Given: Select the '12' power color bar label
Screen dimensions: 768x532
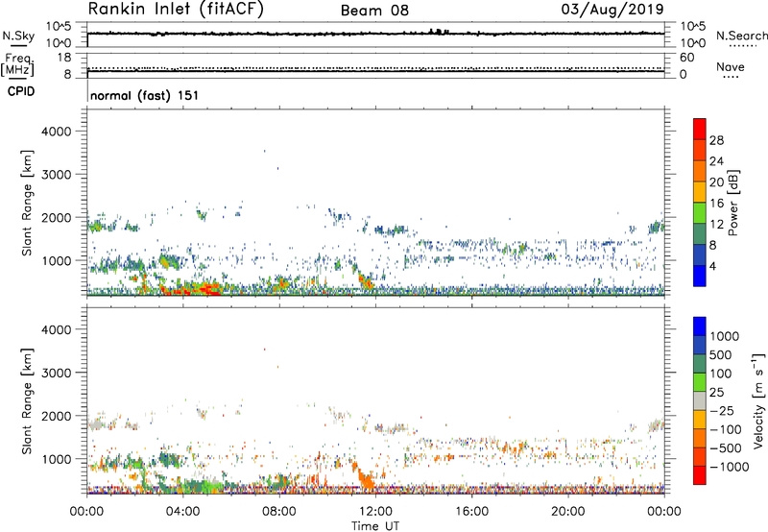Looking at the screenshot, I should click(716, 225).
